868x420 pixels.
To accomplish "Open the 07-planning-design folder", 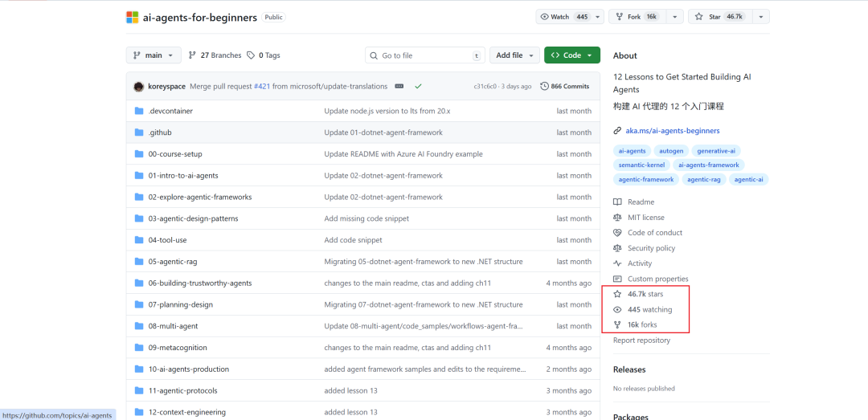I will (181, 305).
